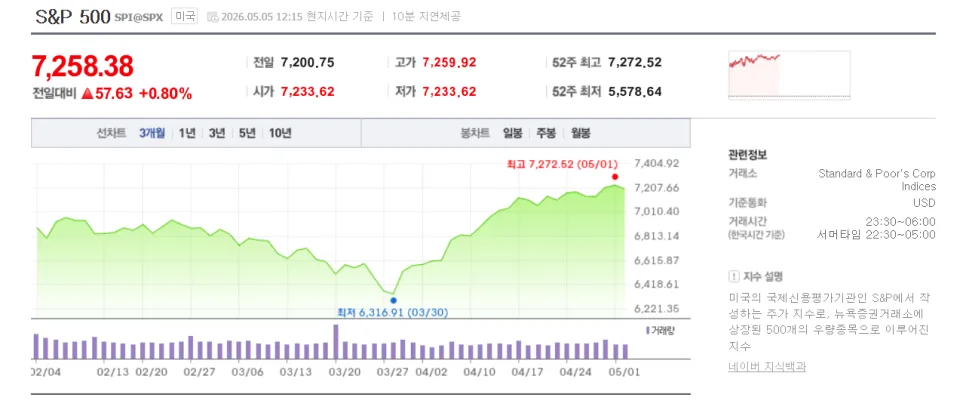Click the 저가 value 7,233.62
The height and width of the screenshot is (416, 966).
[x=449, y=92]
